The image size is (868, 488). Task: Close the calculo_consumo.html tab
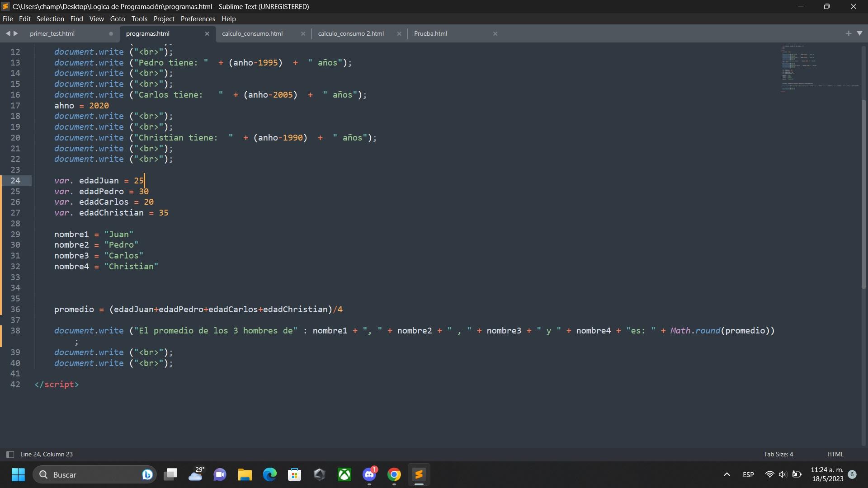coord(303,33)
